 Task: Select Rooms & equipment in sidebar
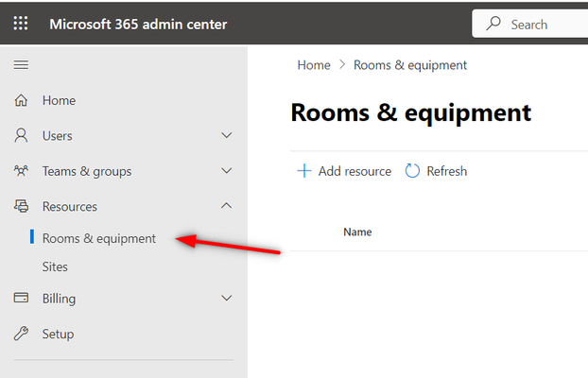pyautogui.click(x=99, y=238)
